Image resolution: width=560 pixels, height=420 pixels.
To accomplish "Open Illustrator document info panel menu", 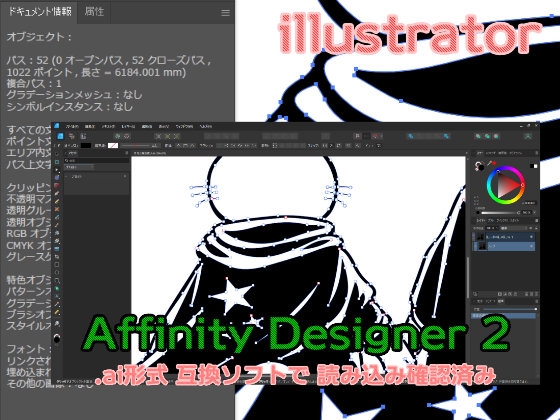I will point(225,13).
